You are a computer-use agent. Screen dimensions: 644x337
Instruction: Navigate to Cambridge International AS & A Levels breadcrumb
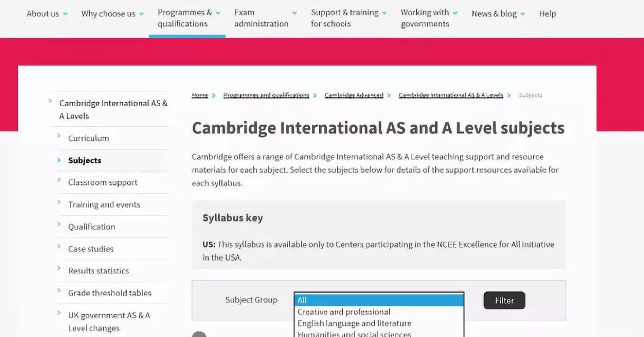[451, 95]
